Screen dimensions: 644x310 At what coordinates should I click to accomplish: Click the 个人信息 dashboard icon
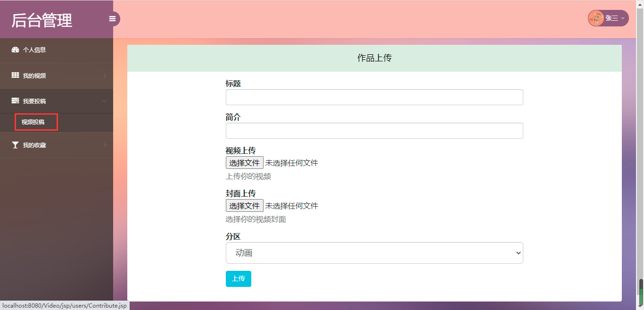[15, 50]
